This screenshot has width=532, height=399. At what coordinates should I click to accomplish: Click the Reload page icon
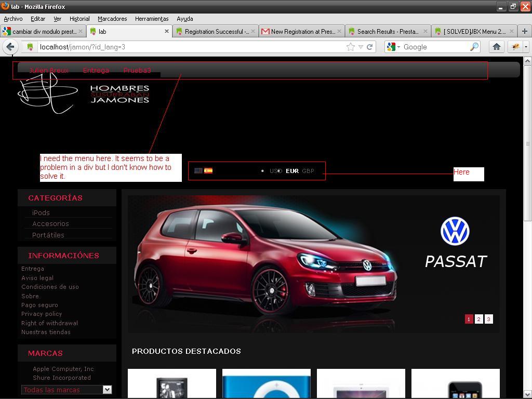(370, 47)
